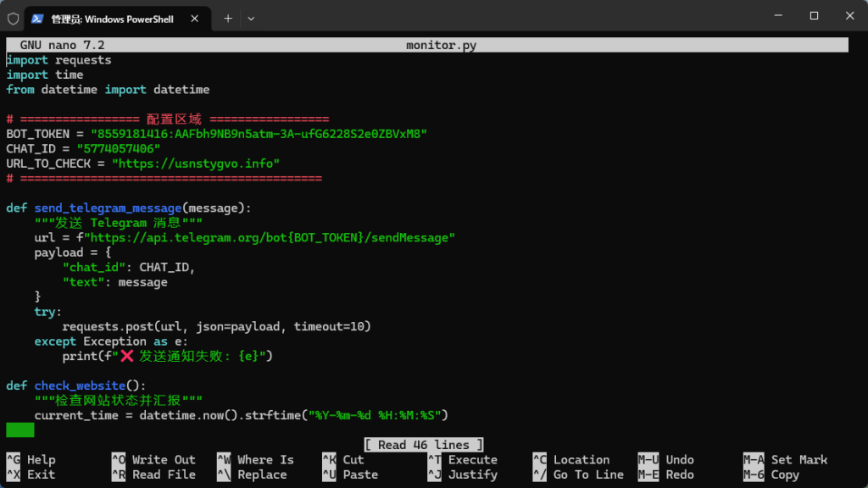This screenshot has height=488, width=868.
Task: Close the terminal window
Action: coord(849,15)
